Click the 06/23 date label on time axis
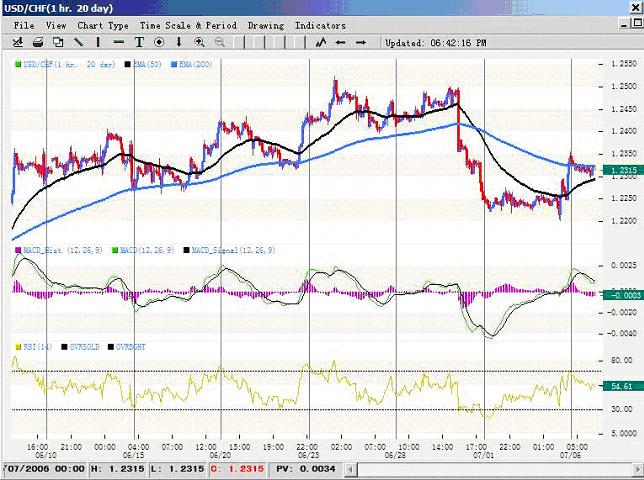644x480 pixels. coord(308,455)
